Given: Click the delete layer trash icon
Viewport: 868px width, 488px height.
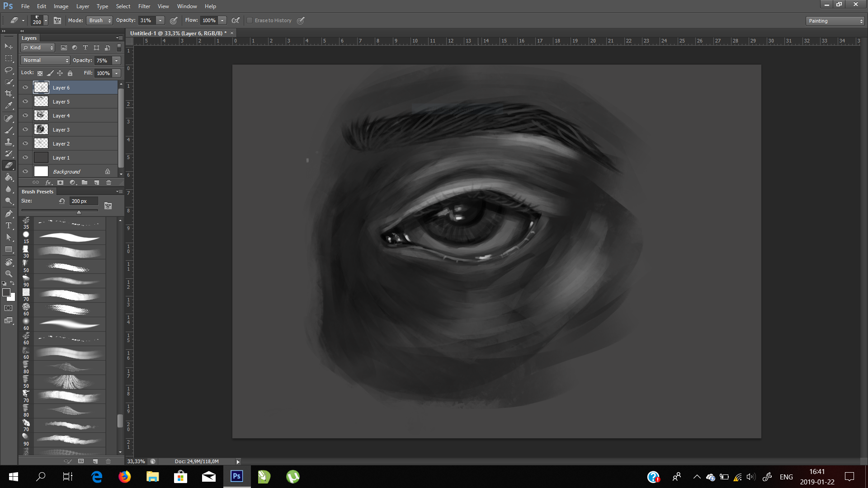Looking at the screenshot, I should (x=108, y=183).
